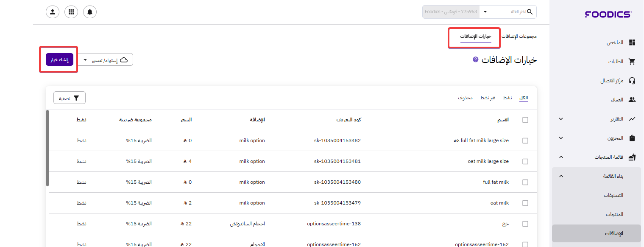The width and height of the screenshot is (644, 247).
Task: Open orders via the shopping cart icon
Action: pos(632,62)
